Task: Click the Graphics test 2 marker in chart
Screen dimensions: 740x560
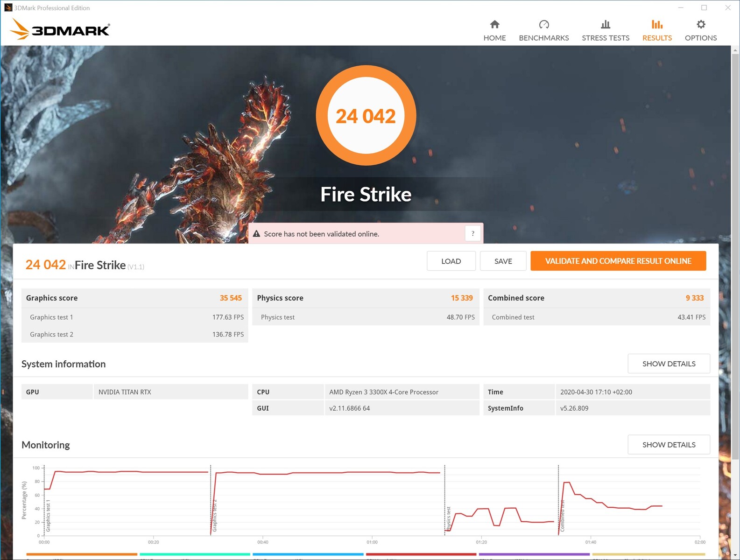Action: point(215,515)
